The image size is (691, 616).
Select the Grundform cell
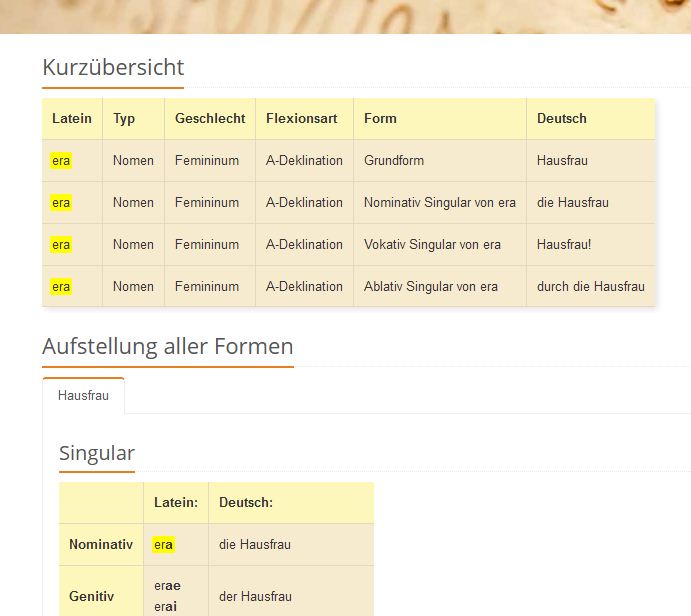click(x=394, y=160)
